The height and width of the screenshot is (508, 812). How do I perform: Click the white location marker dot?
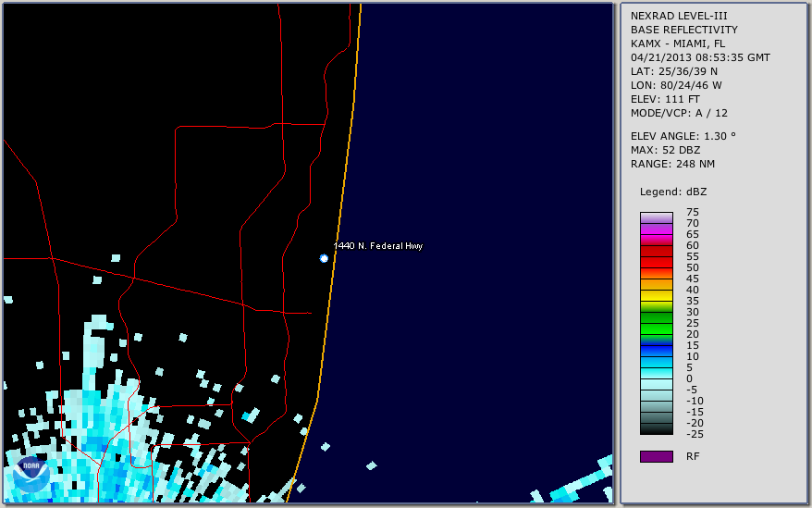(324, 258)
